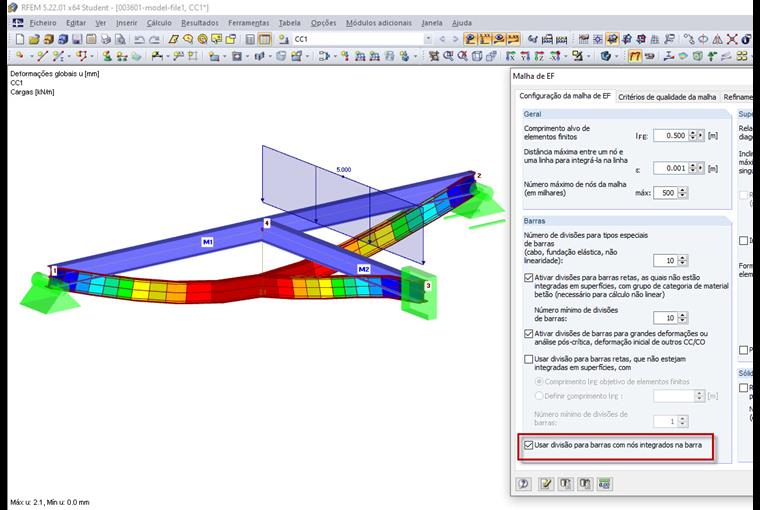Click the table display icon with orange highlight

pyautogui.click(x=265, y=39)
